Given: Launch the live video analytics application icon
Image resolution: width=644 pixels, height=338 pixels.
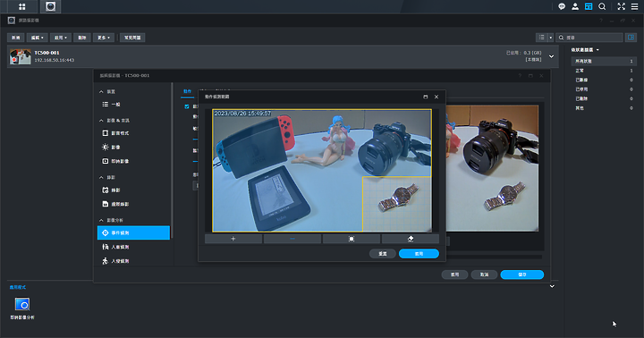Looking at the screenshot, I should coord(22,304).
